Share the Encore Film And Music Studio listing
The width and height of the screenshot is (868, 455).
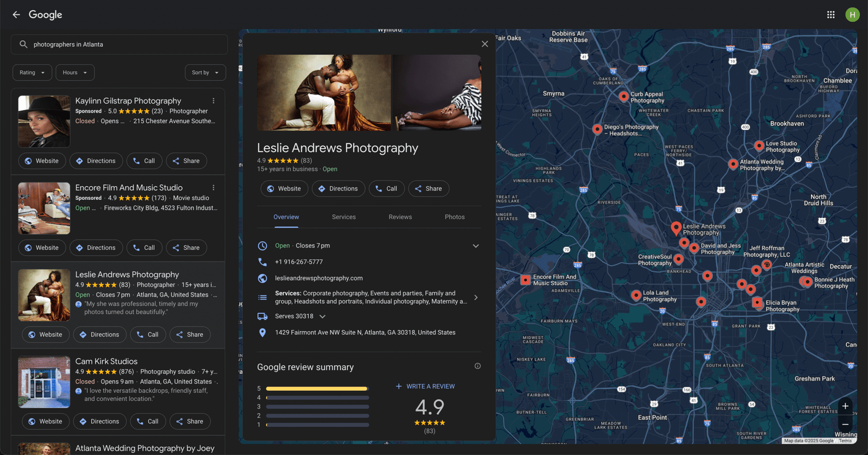pos(186,248)
